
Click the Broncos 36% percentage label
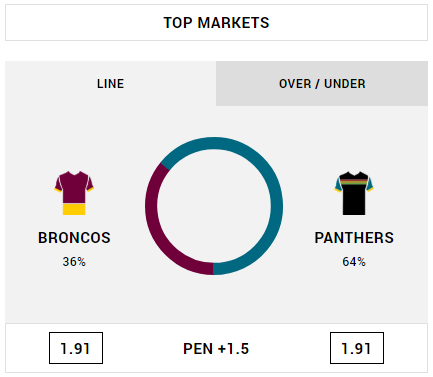(x=74, y=262)
